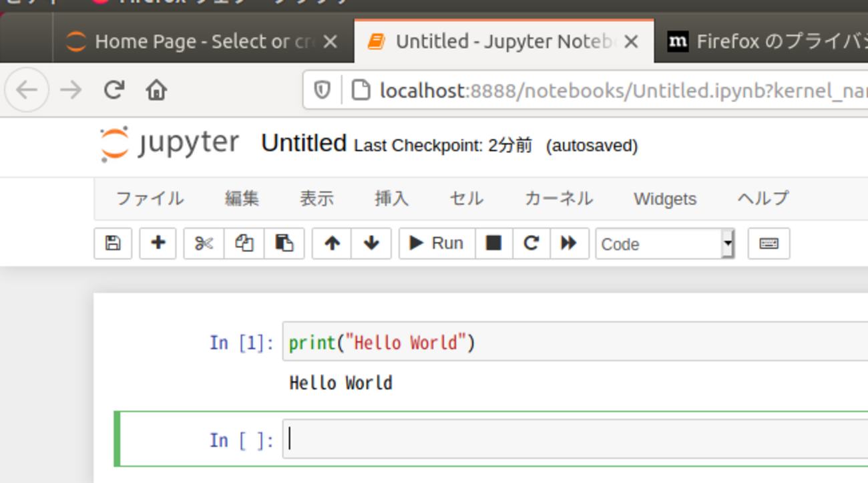Open the Code cell type dropdown

pyautogui.click(x=665, y=244)
